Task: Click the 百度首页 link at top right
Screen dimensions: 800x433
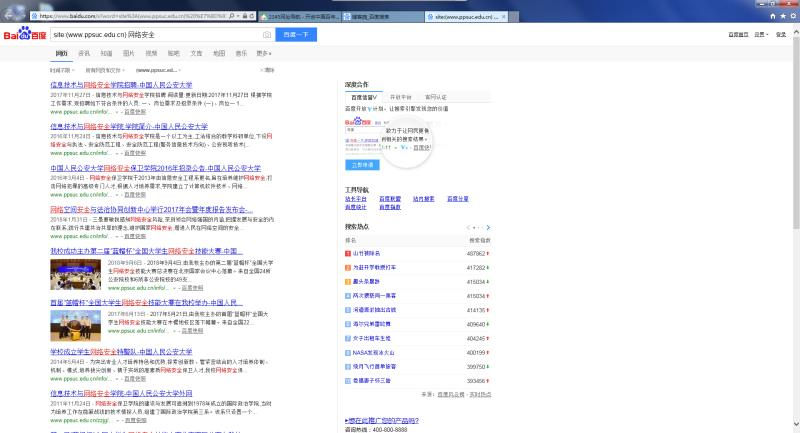Action: [x=738, y=35]
